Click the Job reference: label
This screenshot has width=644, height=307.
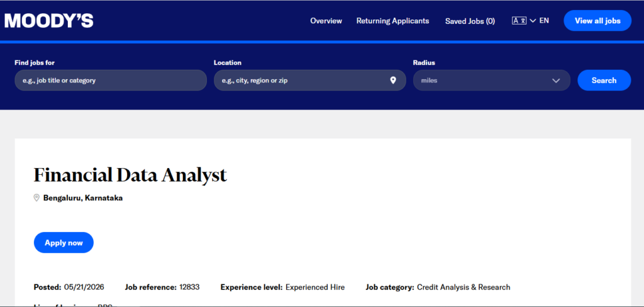coord(151,287)
